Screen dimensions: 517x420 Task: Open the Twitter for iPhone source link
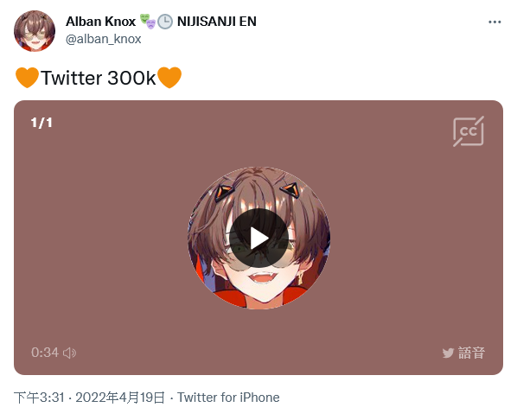pos(228,398)
